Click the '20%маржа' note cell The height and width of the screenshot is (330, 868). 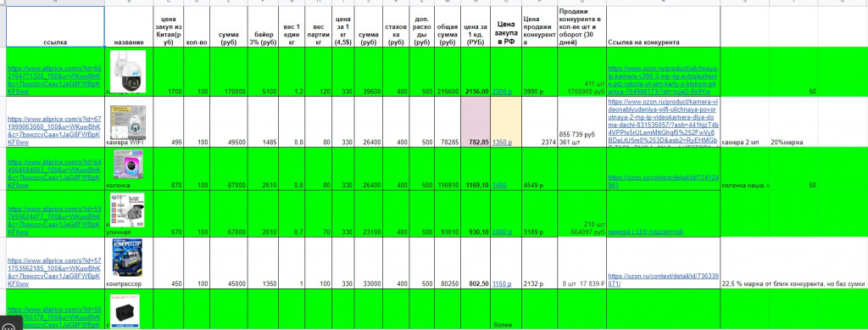pyautogui.click(x=793, y=143)
